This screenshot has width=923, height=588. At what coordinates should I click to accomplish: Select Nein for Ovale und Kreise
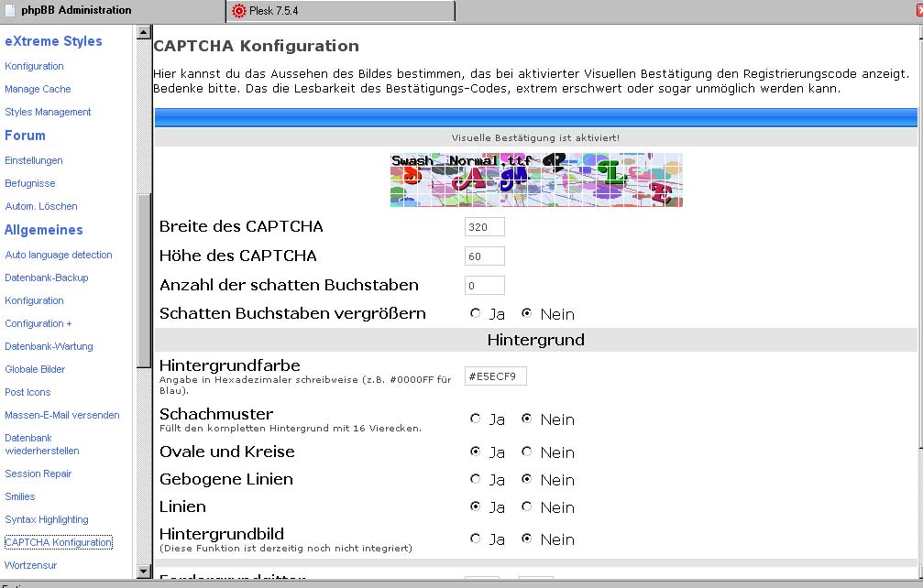point(527,452)
